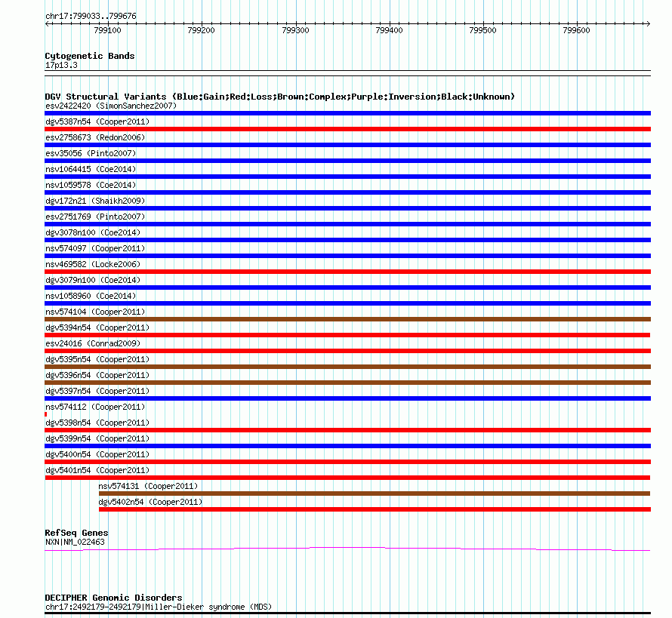This screenshot has height=618, width=672.
Task: Open variant nsv574131 (Cooper2011)
Action: tap(148, 486)
